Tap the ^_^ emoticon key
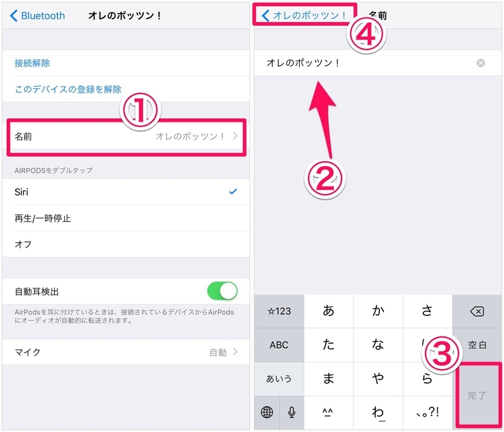This screenshot has width=504, height=432. click(328, 412)
